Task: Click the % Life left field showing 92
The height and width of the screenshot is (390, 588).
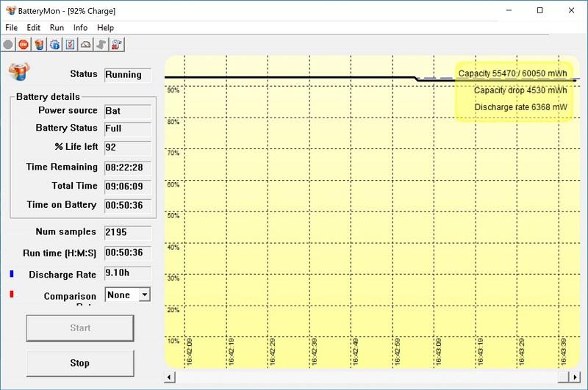Action: pos(128,147)
